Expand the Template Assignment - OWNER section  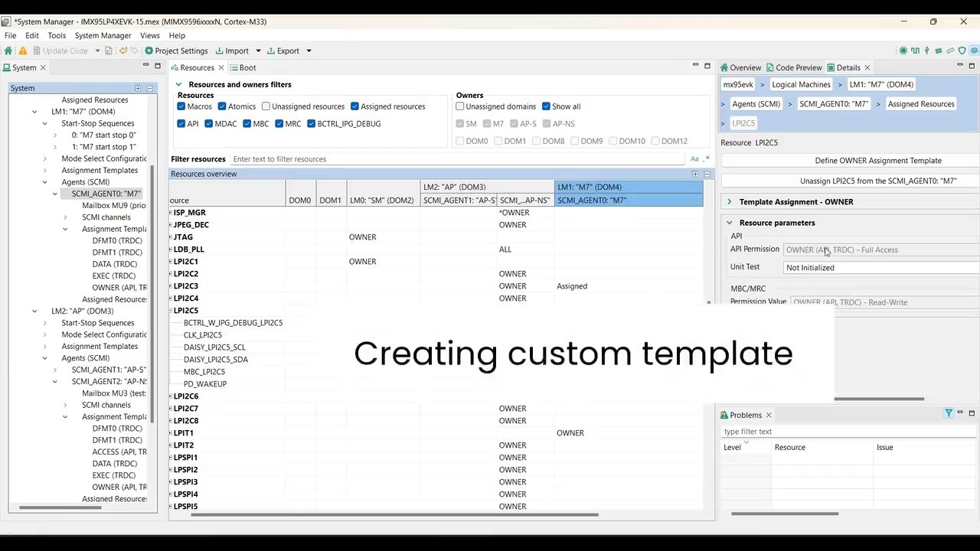[729, 201]
